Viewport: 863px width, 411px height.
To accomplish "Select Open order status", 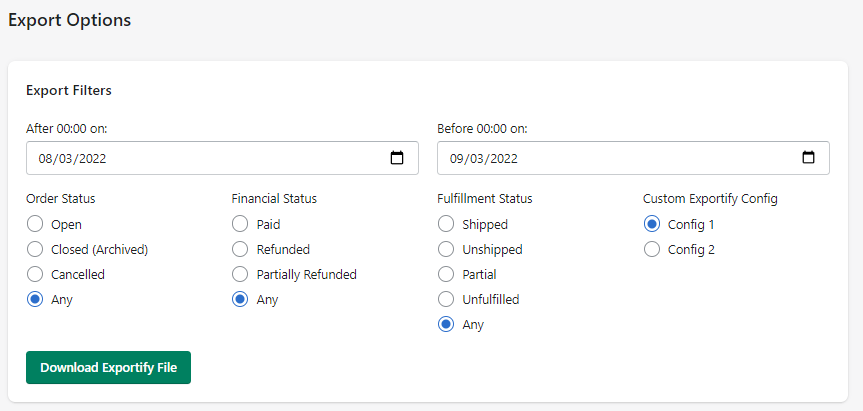I will click(35, 224).
